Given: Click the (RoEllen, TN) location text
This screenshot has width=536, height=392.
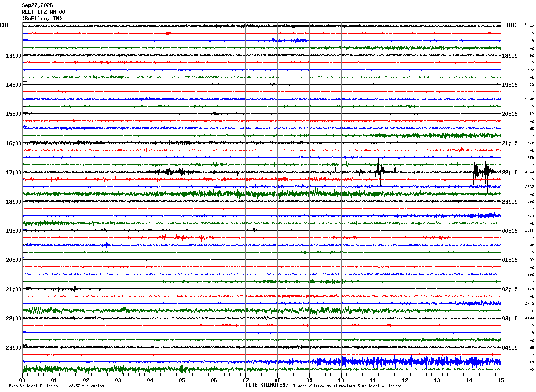Looking at the screenshot, I should pos(42,19).
